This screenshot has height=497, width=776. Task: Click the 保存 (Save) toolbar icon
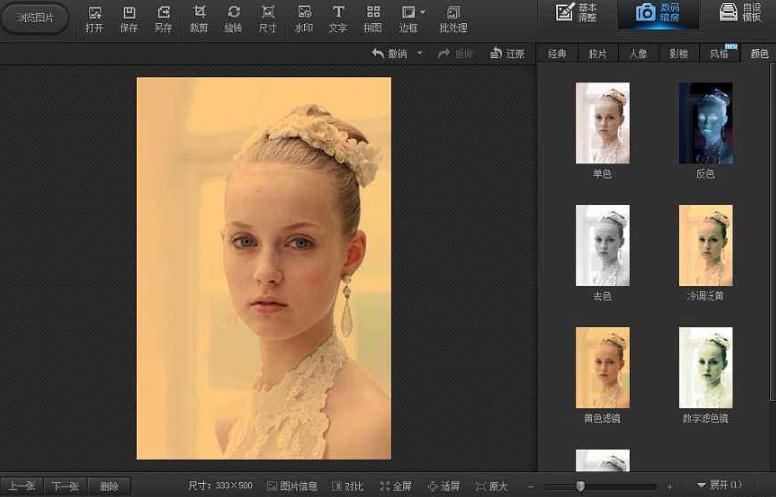(129, 19)
